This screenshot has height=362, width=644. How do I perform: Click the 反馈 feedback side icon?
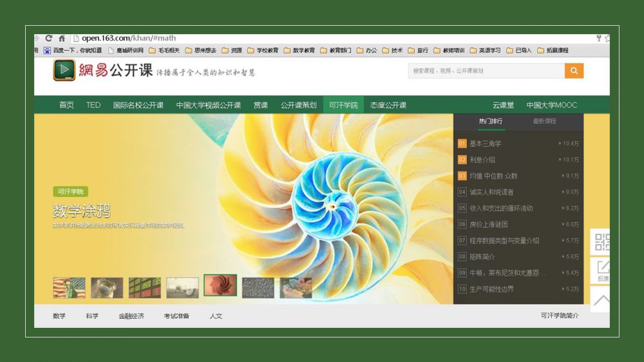[x=602, y=271]
